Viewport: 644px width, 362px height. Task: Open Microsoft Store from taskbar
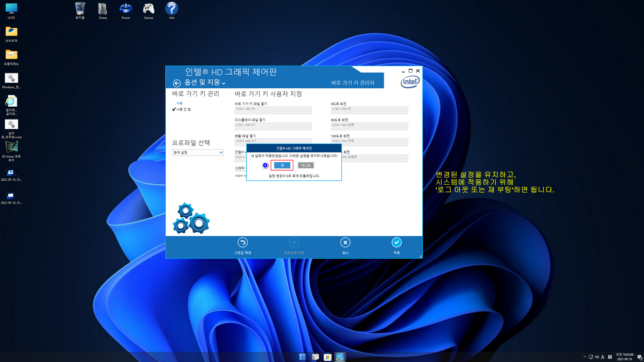[327, 357]
